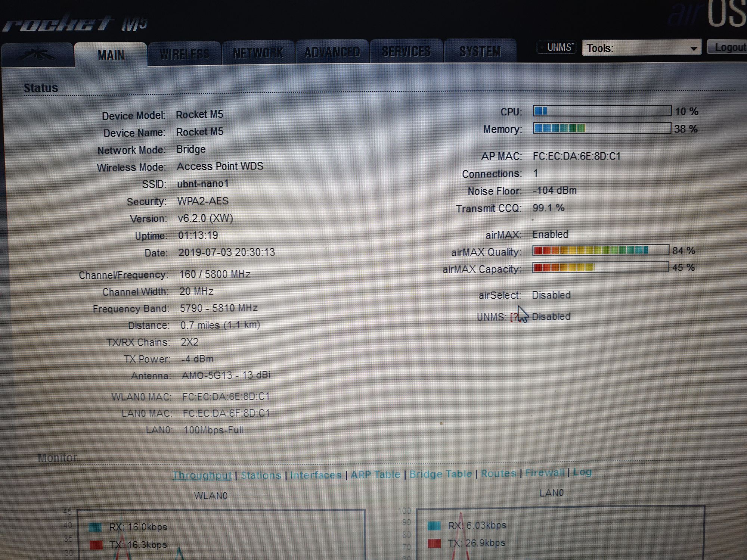Open the Stations monitor link
The image size is (747, 560).
261,475
